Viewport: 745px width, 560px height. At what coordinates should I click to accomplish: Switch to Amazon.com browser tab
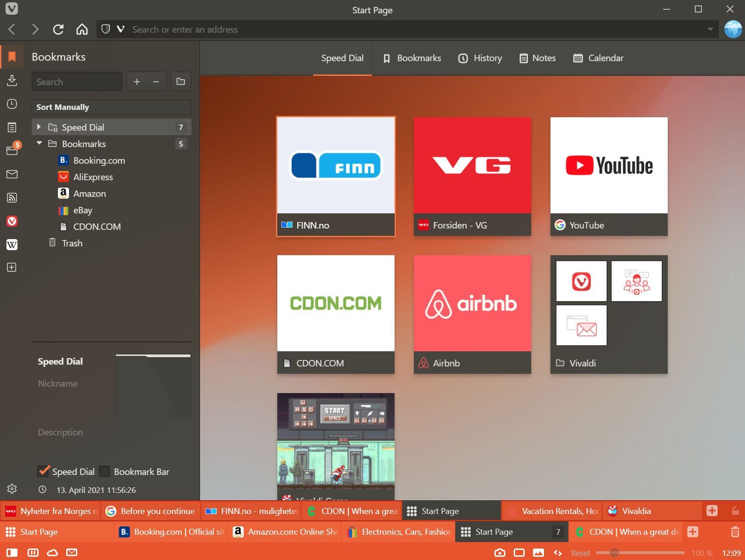point(284,532)
